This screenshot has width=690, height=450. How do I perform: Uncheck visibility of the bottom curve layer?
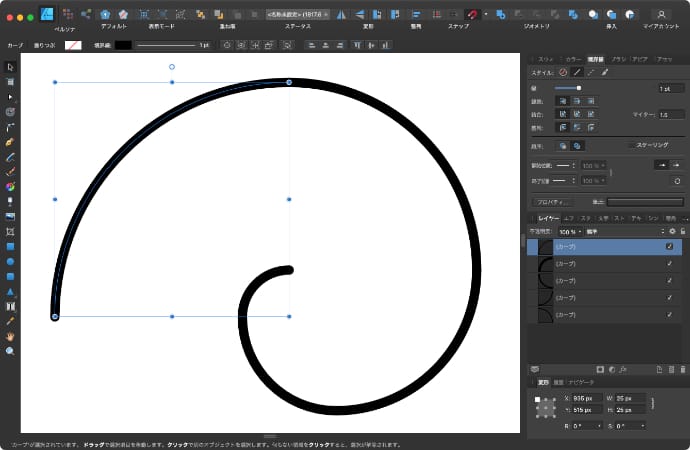click(669, 315)
